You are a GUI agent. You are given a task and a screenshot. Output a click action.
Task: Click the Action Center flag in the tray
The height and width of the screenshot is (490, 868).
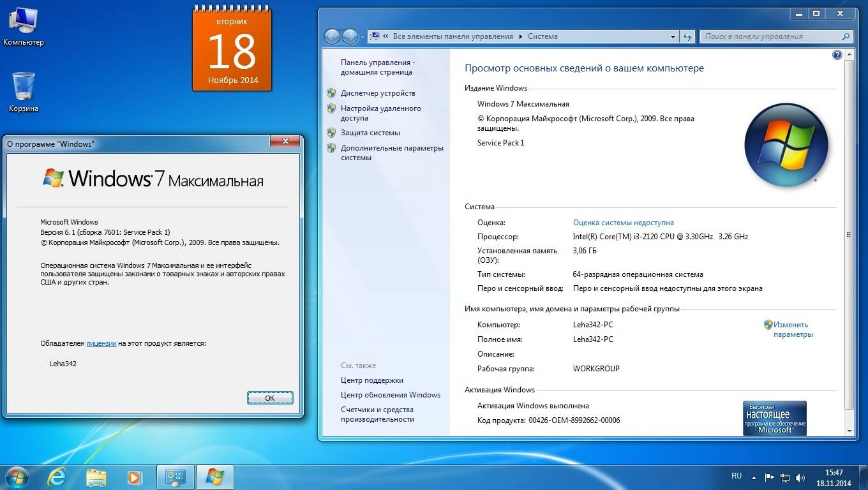[x=769, y=477]
